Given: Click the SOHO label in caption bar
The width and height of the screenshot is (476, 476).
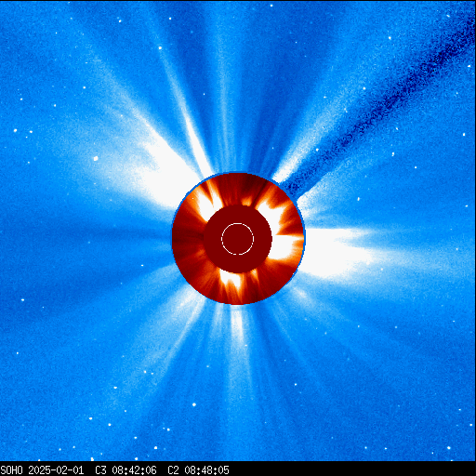Looking at the screenshot, I should (12, 470).
